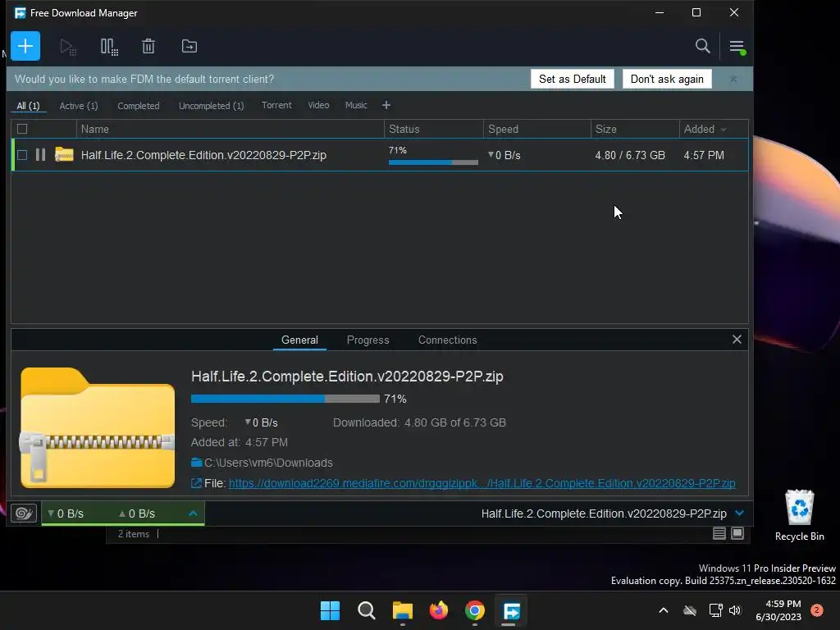
Task: Open network status tray icon
Action: pyautogui.click(x=715, y=610)
